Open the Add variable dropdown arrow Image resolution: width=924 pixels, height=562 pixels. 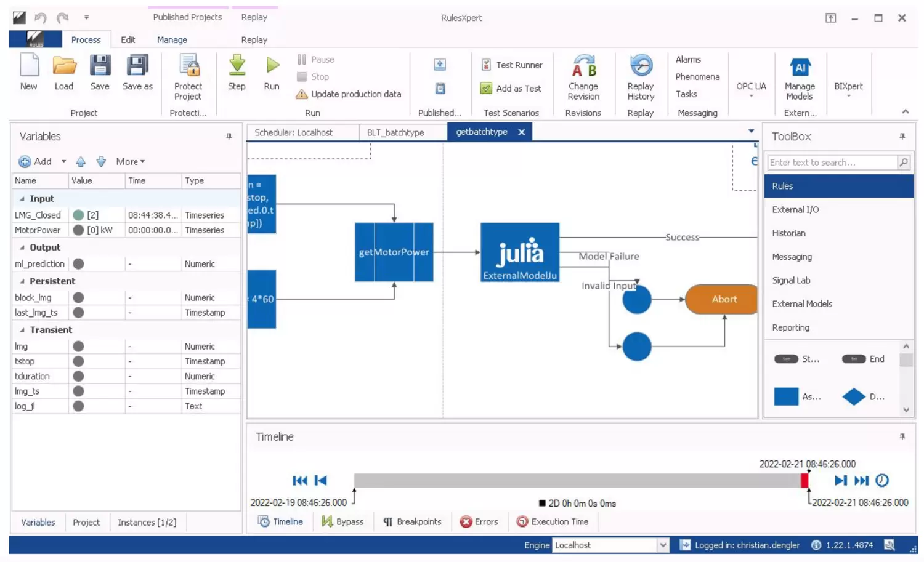coord(63,161)
